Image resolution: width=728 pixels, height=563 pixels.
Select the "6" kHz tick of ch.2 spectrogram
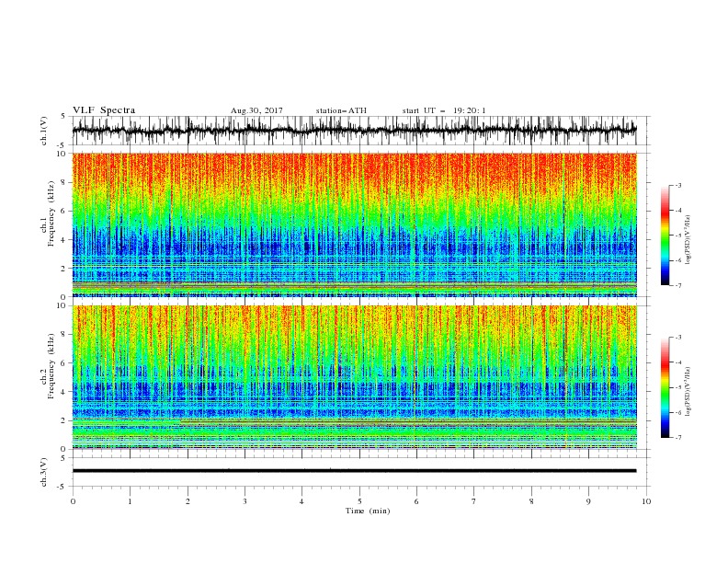click(63, 363)
